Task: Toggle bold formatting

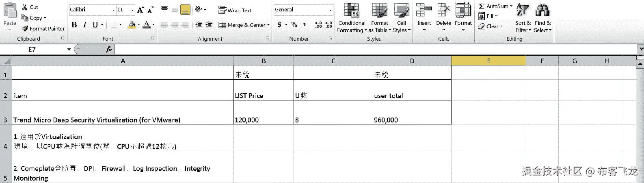Action: (x=74, y=25)
